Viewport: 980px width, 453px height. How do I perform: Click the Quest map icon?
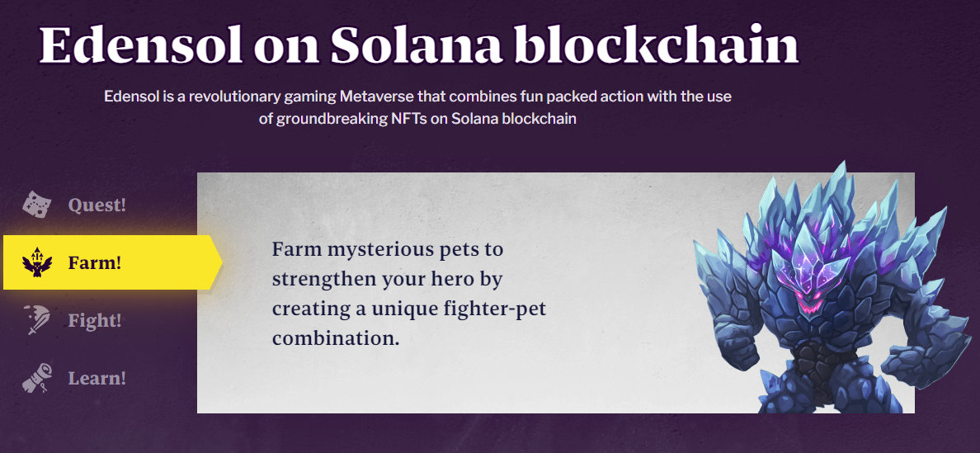click(x=36, y=205)
